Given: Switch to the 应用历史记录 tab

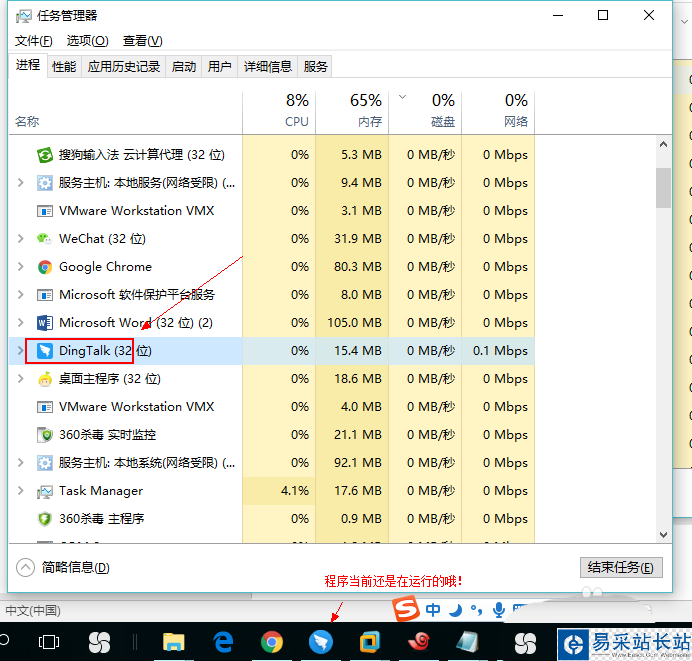Looking at the screenshot, I should point(124,67).
